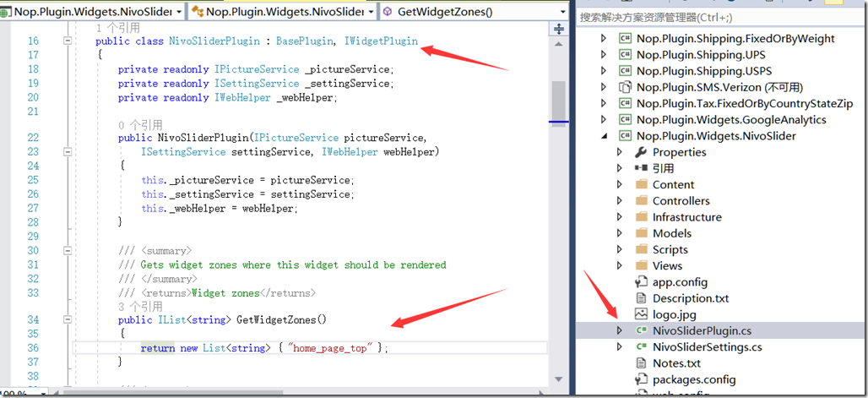The image size is (868, 398).
Task: Click the Models folder icon
Action: pyautogui.click(x=641, y=233)
